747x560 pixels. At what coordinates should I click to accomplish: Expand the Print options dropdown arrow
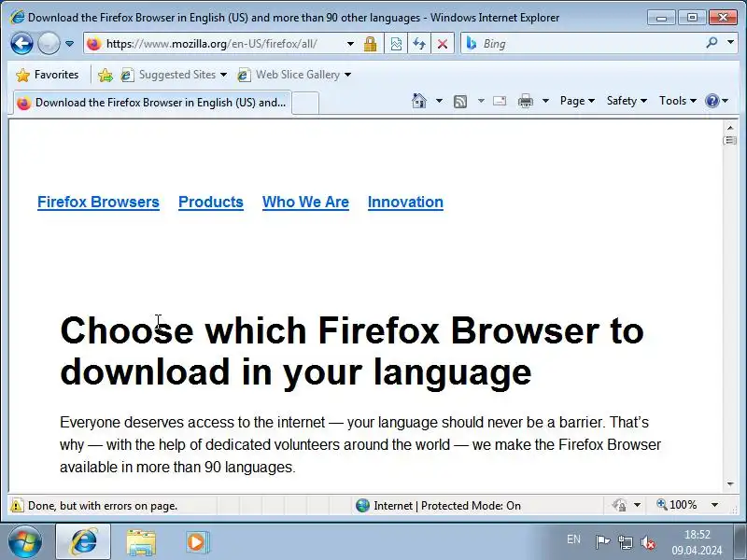pos(546,101)
